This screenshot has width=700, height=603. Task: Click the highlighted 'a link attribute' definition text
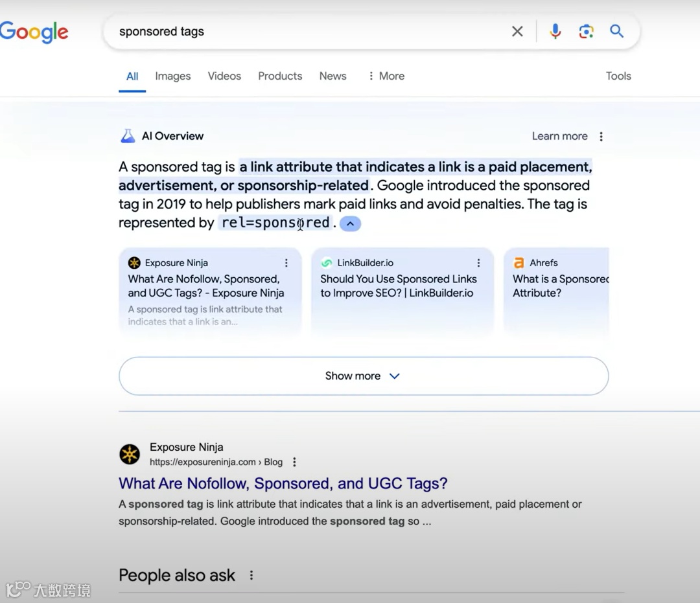tap(355, 176)
